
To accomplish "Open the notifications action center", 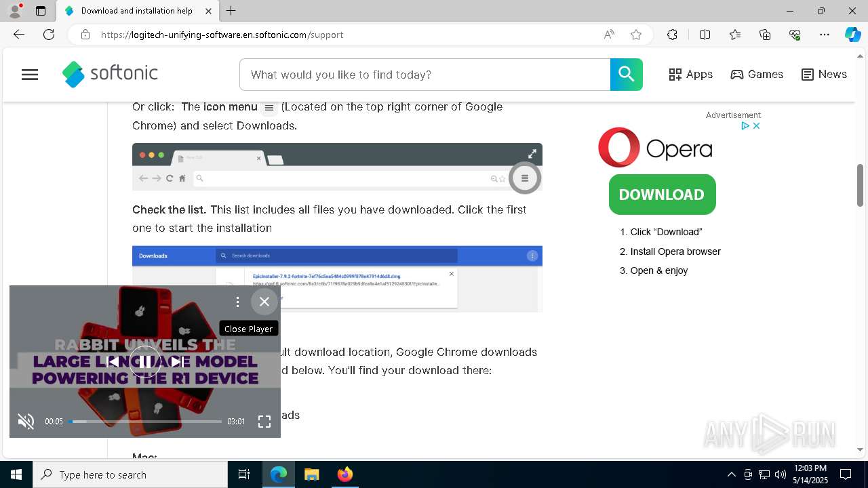I will 846,474.
